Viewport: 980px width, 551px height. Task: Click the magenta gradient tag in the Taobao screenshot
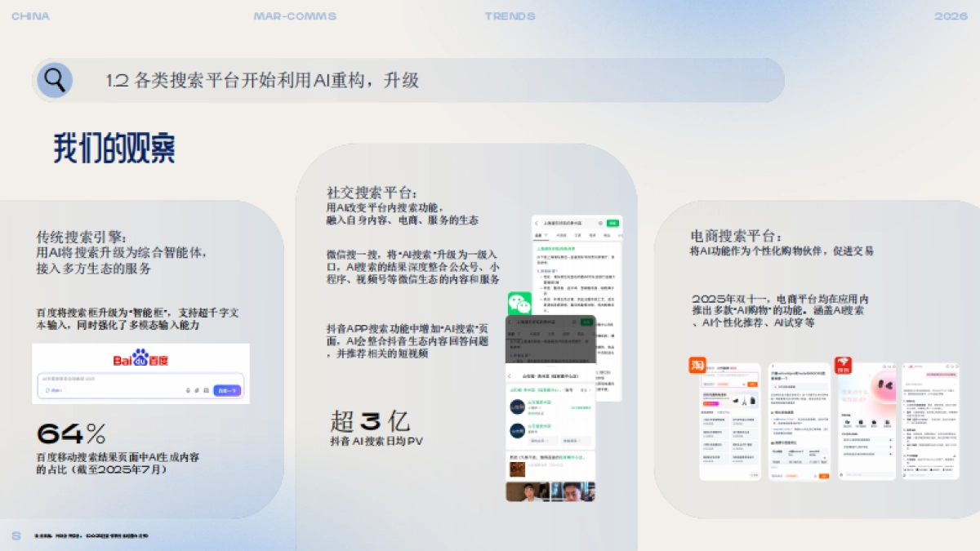(x=710, y=403)
